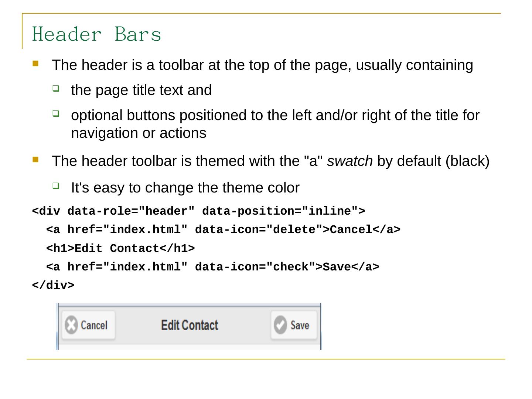Click the hollow bullet beside "the page title text and"

click(55, 88)
